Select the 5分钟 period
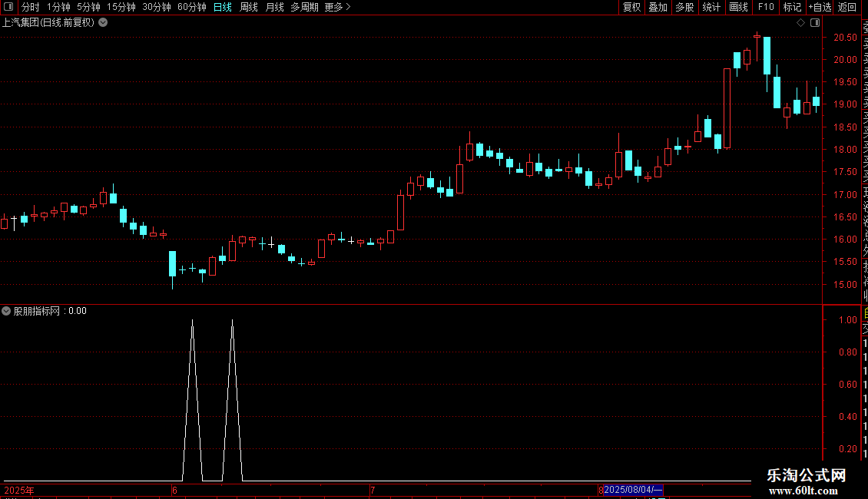Viewport: 868px width, 499px height. pos(88,7)
